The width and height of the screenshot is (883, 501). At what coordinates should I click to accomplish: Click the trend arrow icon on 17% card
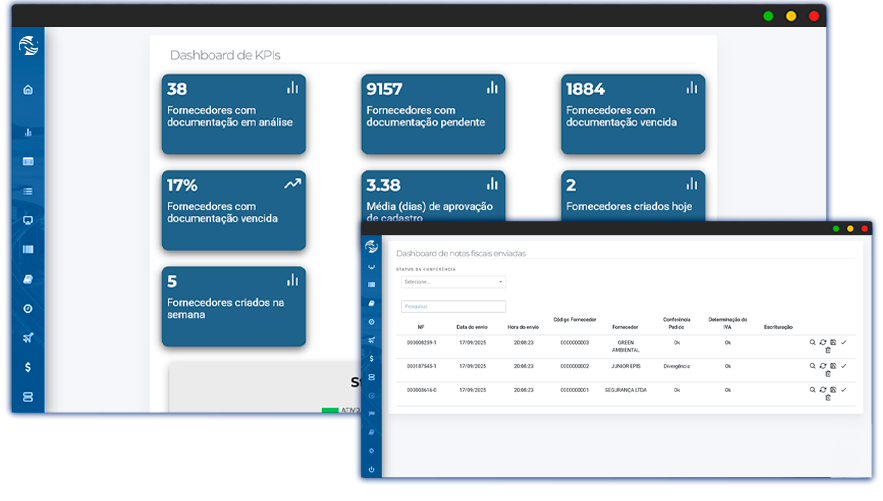(x=292, y=184)
